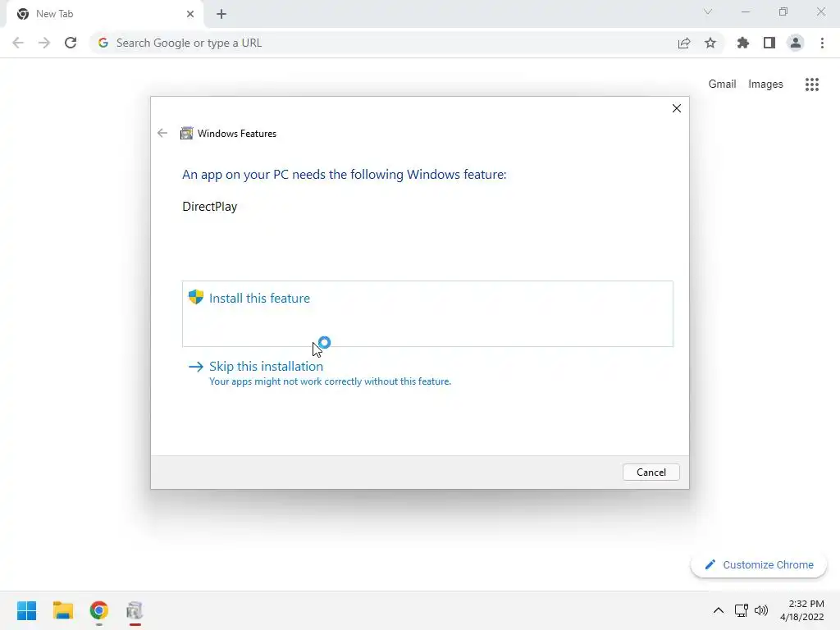Screen dimensions: 840x630
Task: Open the tab search dropdown chevron
Action: click(708, 11)
